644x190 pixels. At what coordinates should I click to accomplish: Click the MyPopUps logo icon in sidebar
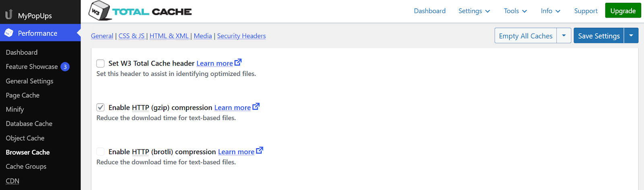coord(9,15)
